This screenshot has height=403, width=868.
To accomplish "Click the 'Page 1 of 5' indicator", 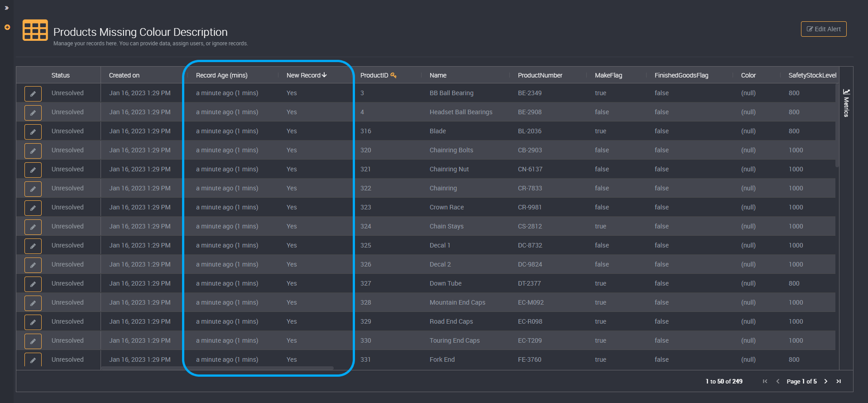I will (801, 381).
